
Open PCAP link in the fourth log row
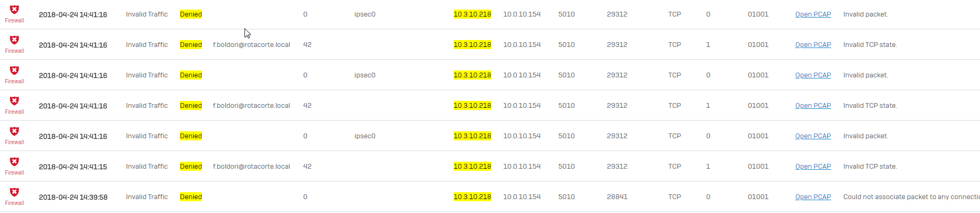pos(813,106)
